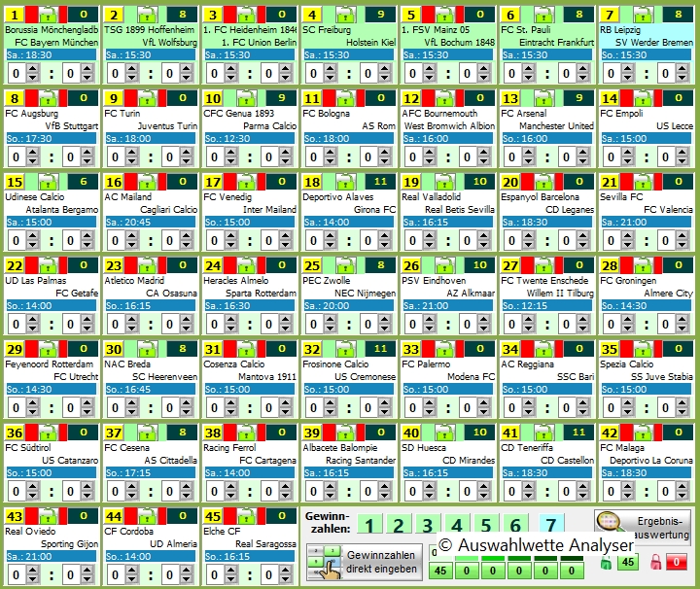Increase home goals for match 1 Borussia Mönchengladbach

tap(33, 69)
